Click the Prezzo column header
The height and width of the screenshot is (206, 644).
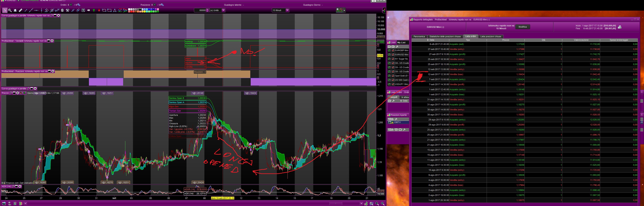click(506, 40)
